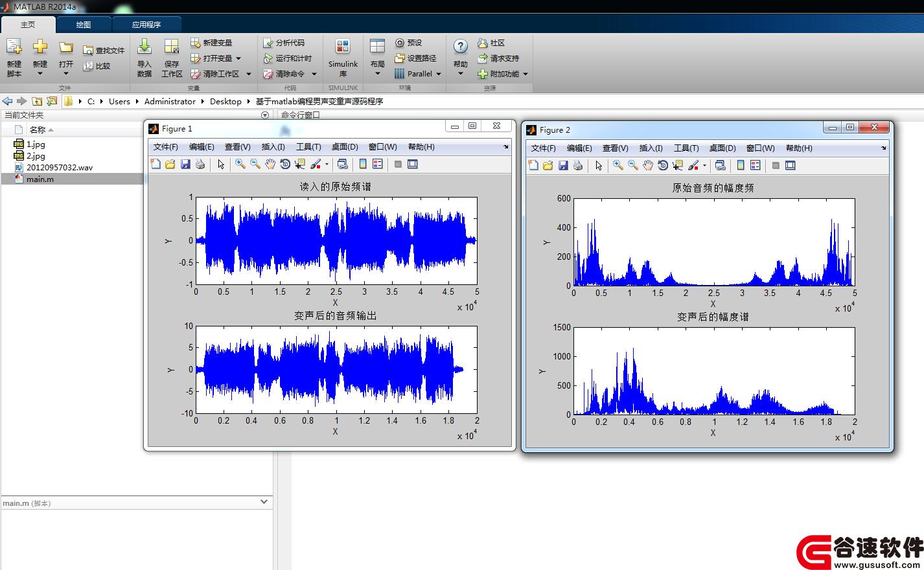Click New figure icon in Figure 2
The height and width of the screenshot is (570, 924).
click(x=533, y=165)
